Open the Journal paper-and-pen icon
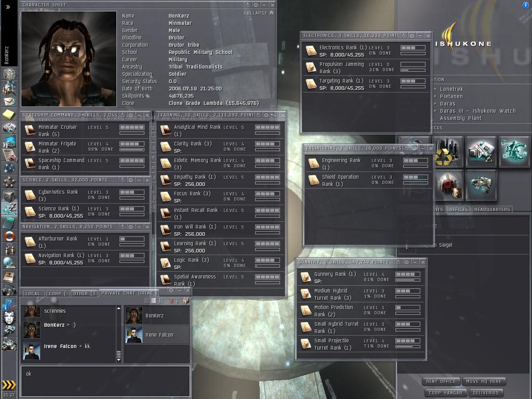 [x=9, y=155]
